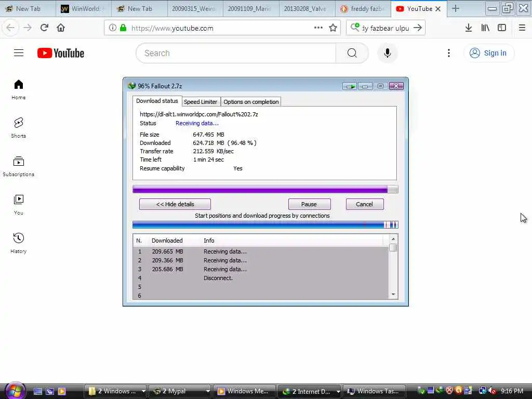Pause the Fallout download
This screenshot has height=399, width=532.
pos(309,204)
